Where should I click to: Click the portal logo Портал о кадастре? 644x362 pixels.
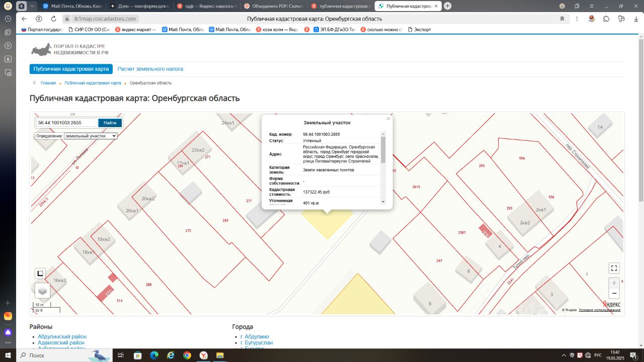[x=69, y=49]
